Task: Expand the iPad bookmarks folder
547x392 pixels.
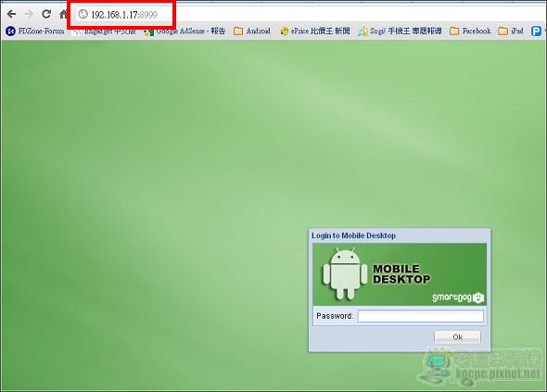Action: pyautogui.click(x=511, y=31)
